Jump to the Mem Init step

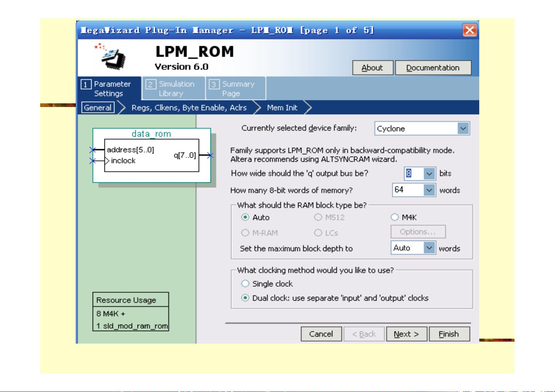tap(282, 108)
